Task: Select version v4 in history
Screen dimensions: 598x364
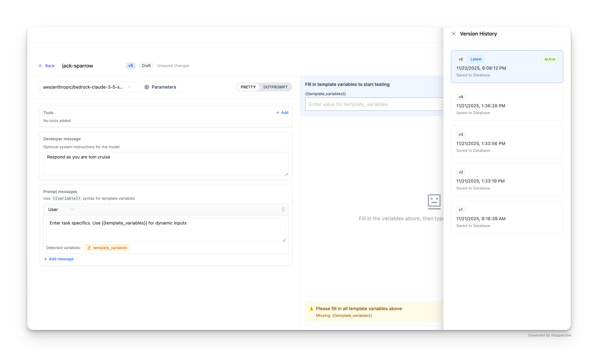Action: [507, 104]
